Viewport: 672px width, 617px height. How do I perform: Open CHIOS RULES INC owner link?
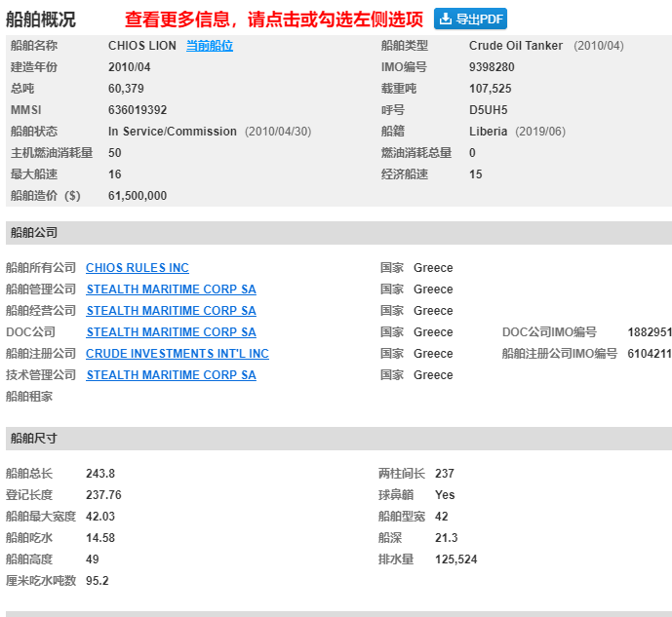click(138, 268)
